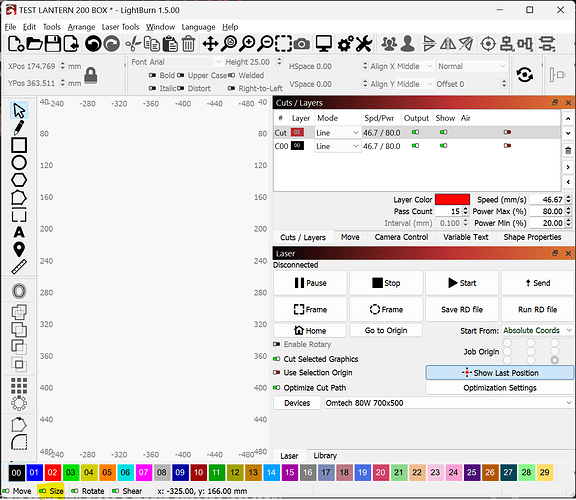
Task: Enable the Use Selection Origin switch
Action: click(x=277, y=373)
